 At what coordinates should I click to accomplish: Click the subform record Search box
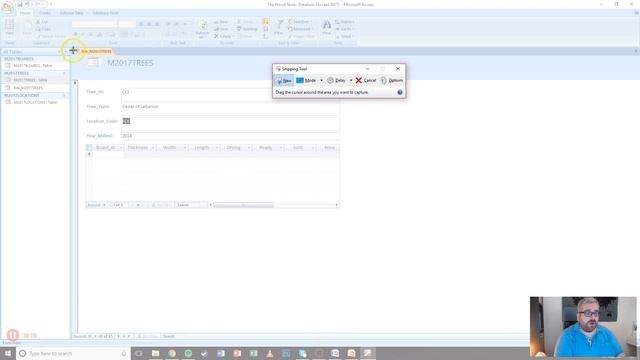(191, 205)
